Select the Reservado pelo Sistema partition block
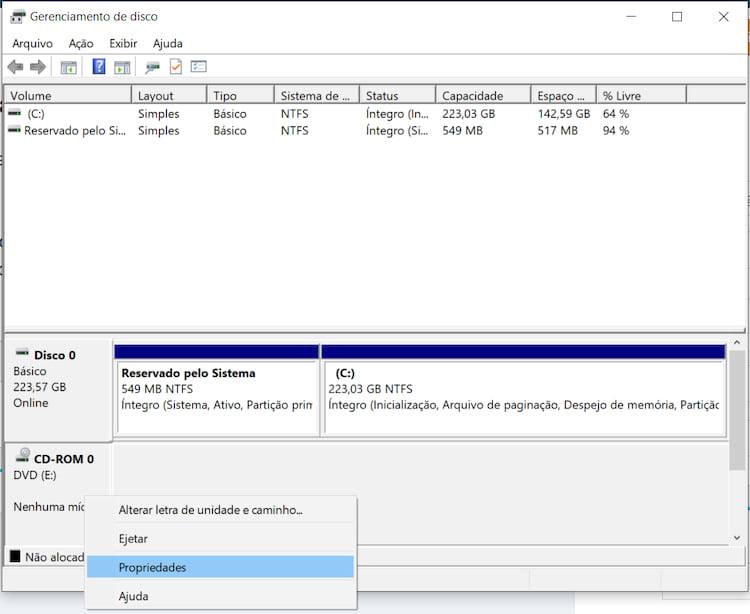The height and width of the screenshot is (614, 750). (217, 390)
